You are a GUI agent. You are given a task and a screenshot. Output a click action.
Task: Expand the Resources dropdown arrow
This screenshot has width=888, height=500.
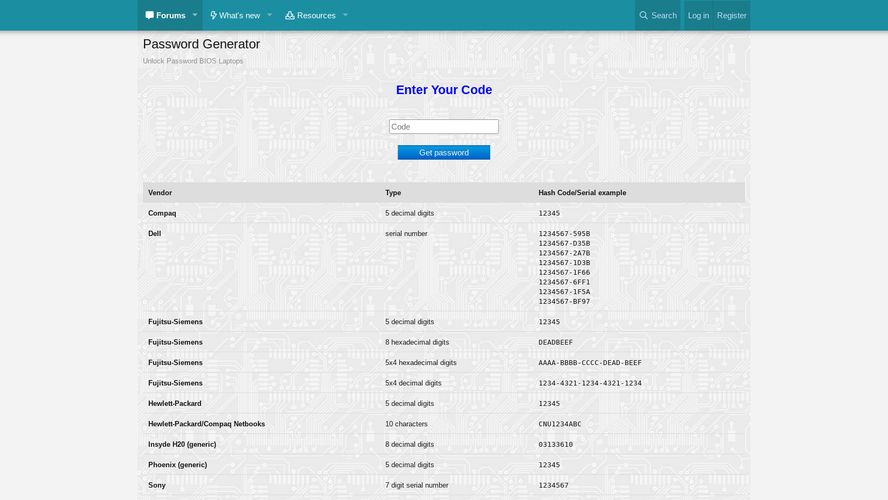345,15
